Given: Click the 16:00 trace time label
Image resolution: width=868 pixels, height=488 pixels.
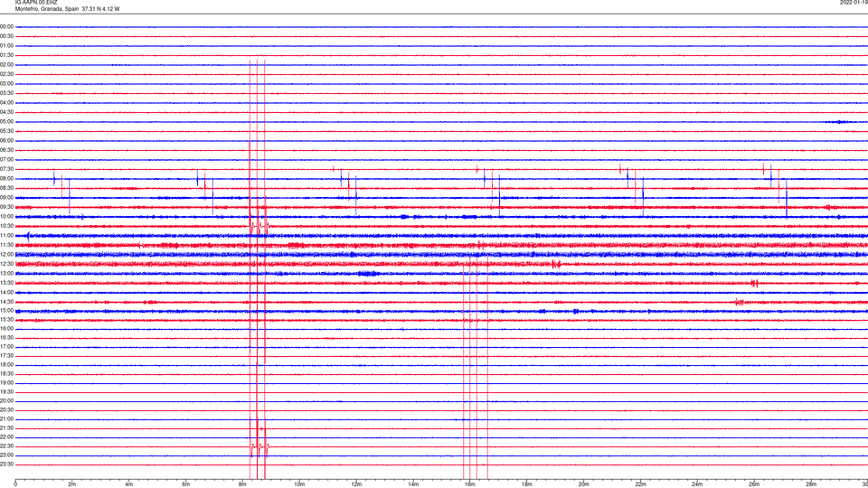Looking at the screenshot, I should (7, 329).
